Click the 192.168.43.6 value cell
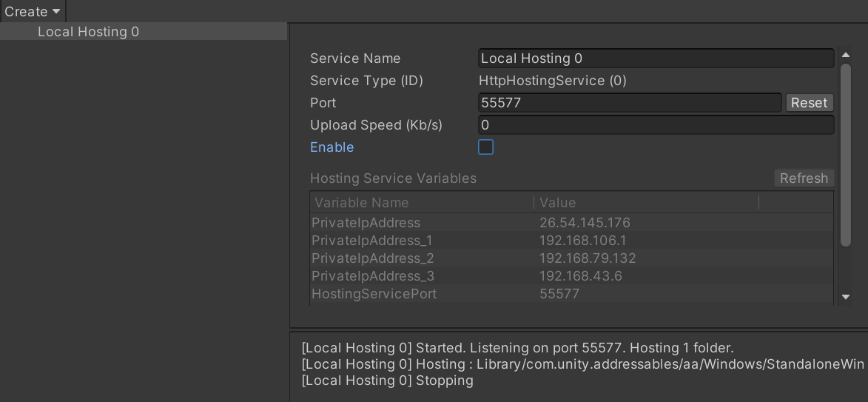The image size is (868, 402). [x=581, y=276]
